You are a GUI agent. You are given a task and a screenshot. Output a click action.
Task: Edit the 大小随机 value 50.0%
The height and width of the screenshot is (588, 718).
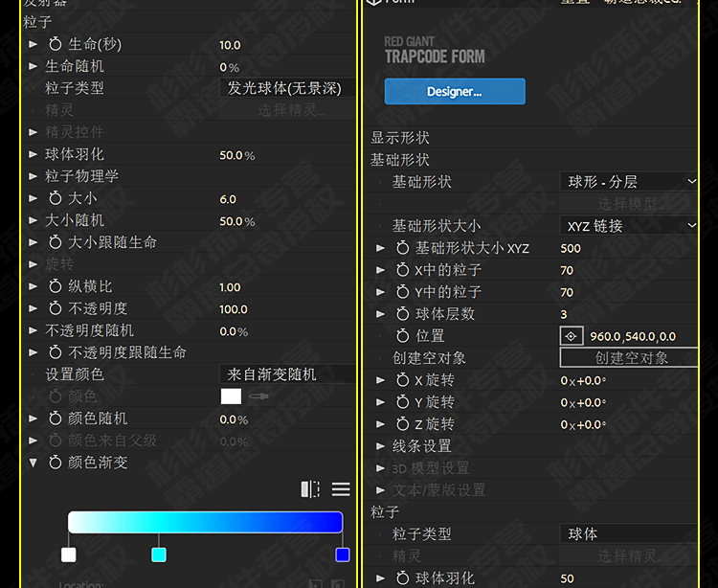point(236,221)
